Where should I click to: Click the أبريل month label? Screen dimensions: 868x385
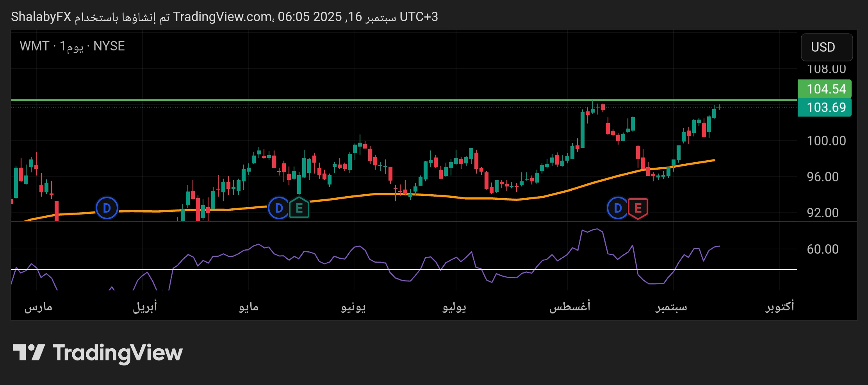coord(145,307)
